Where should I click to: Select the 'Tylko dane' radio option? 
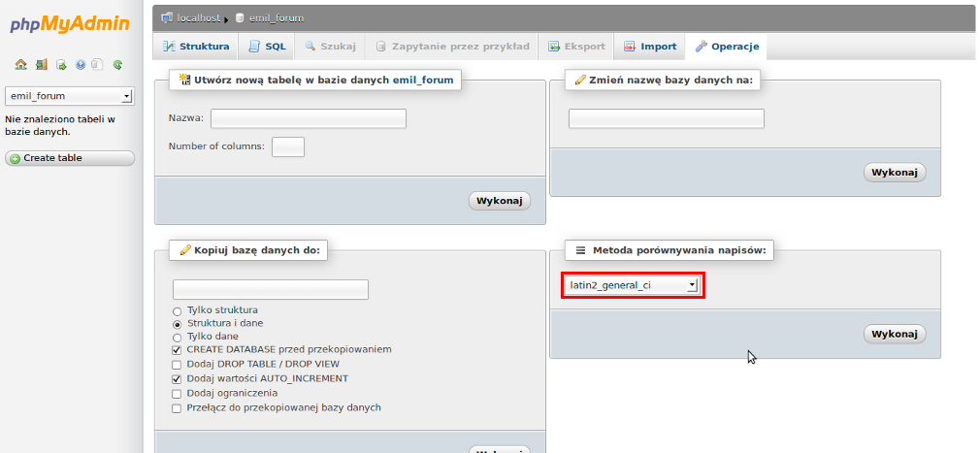[x=177, y=338]
